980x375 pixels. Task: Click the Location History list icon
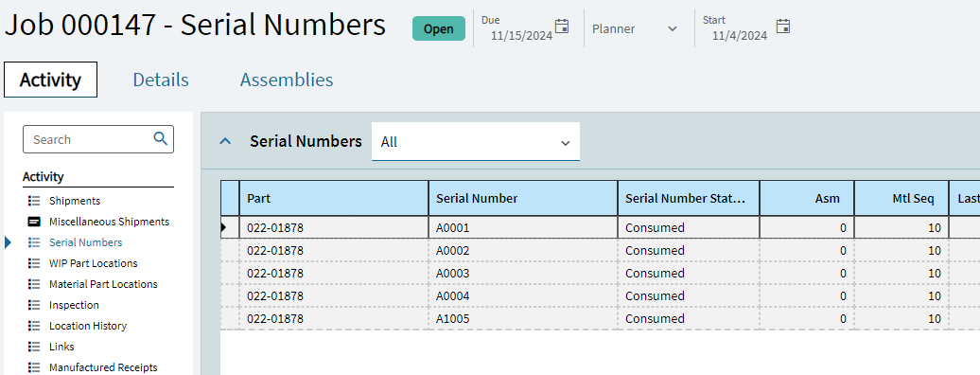point(34,326)
